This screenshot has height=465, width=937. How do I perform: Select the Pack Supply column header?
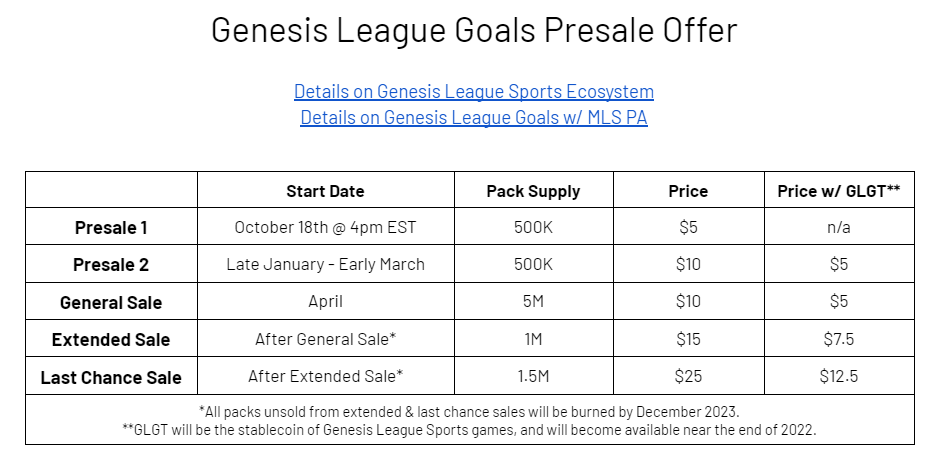click(533, 191)
